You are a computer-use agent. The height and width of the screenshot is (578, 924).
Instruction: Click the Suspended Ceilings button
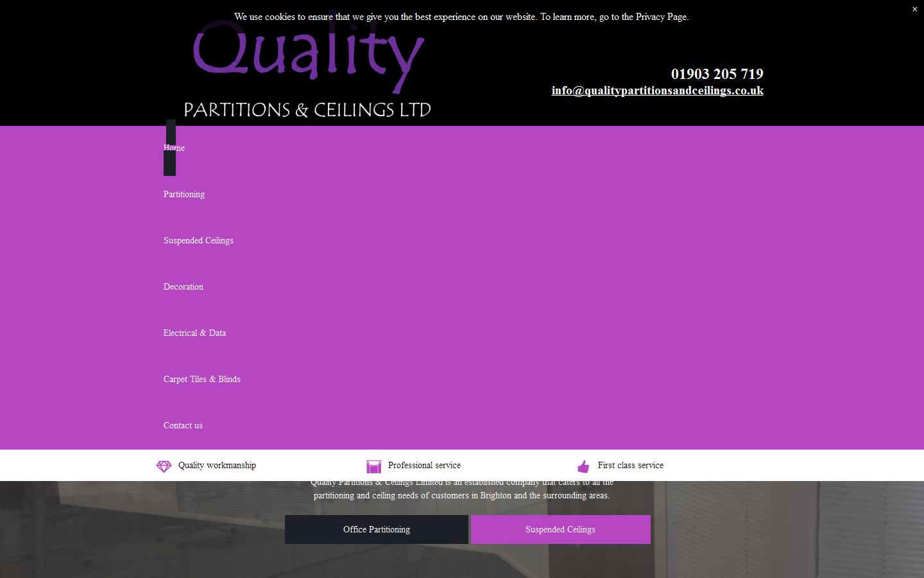click(560, 529)
